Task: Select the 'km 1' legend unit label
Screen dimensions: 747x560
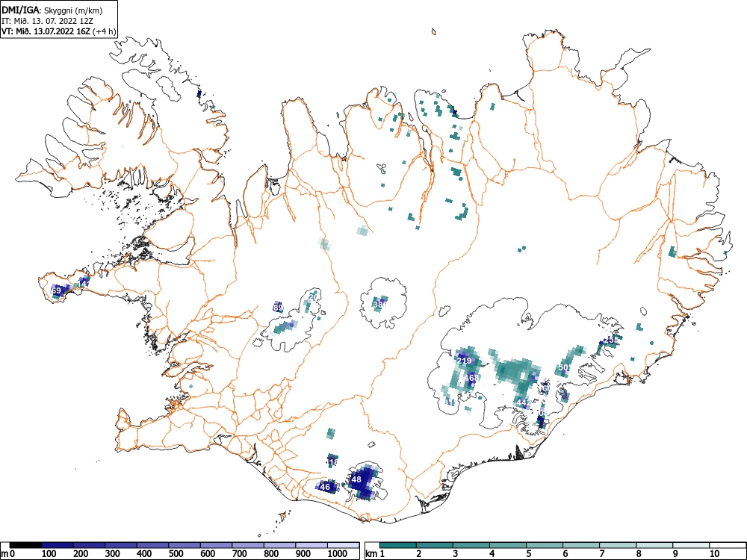Action: [375, 554]
